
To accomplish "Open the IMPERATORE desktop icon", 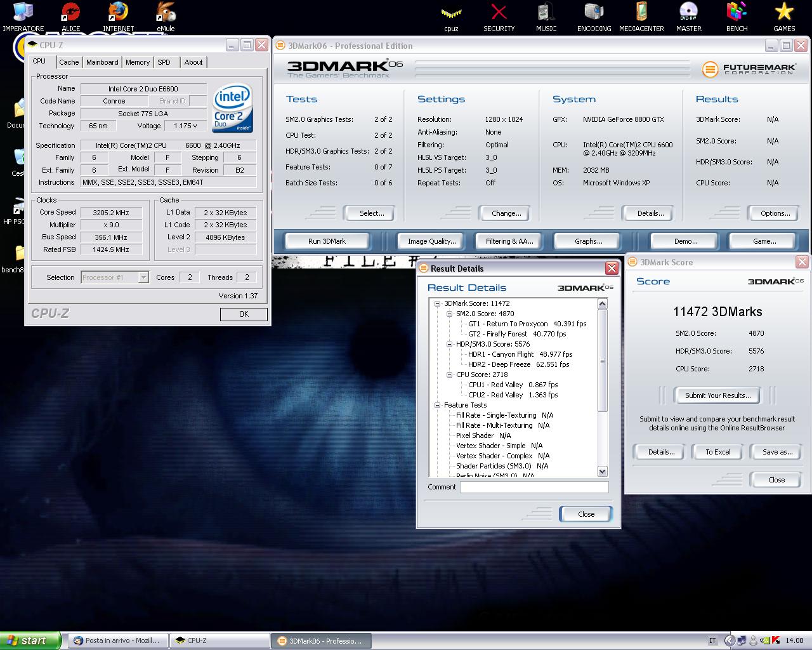I will tap(23, 16).
